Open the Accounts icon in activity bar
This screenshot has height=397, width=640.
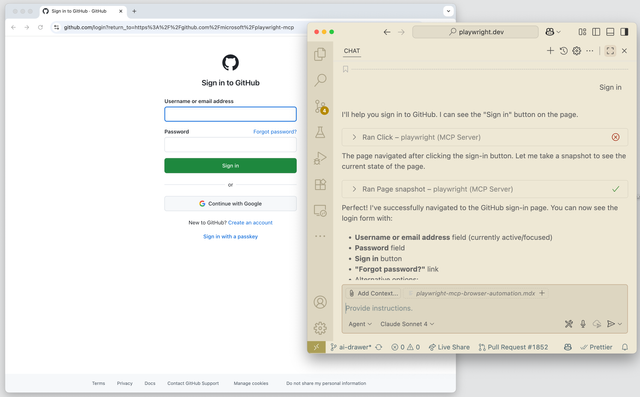320,302
